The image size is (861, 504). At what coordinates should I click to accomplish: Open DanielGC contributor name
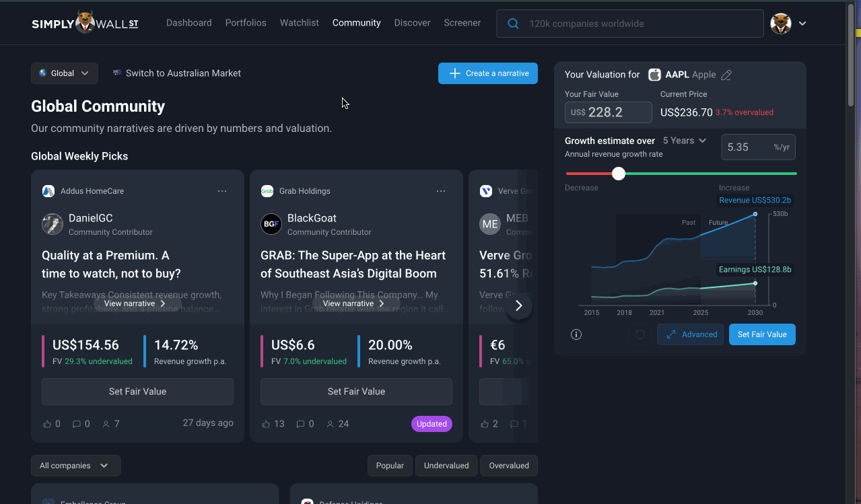[x=91, y=218]
